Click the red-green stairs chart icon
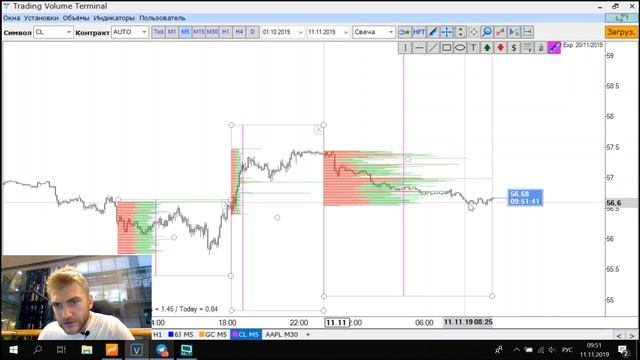640x360 pixels. [x=500, y=32]
